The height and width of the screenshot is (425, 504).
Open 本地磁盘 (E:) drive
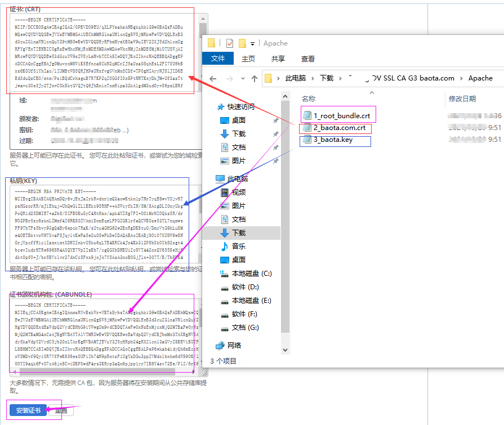(246, 301)
